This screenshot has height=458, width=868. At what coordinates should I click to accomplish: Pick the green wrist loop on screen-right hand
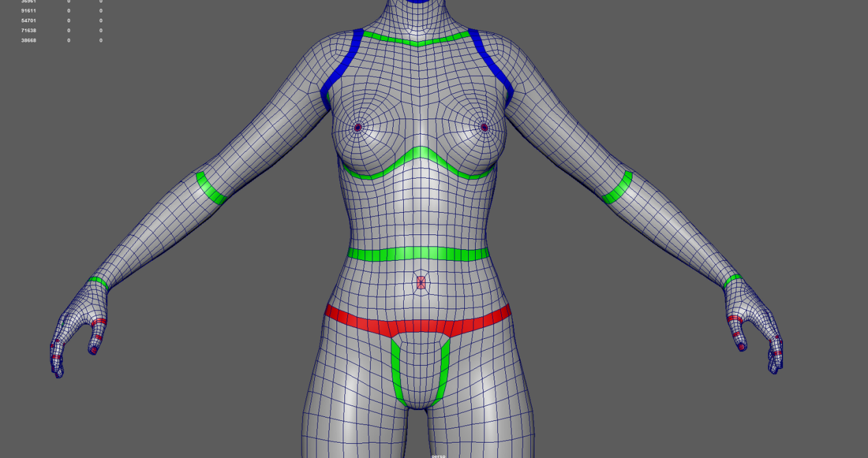pos(732,280)
